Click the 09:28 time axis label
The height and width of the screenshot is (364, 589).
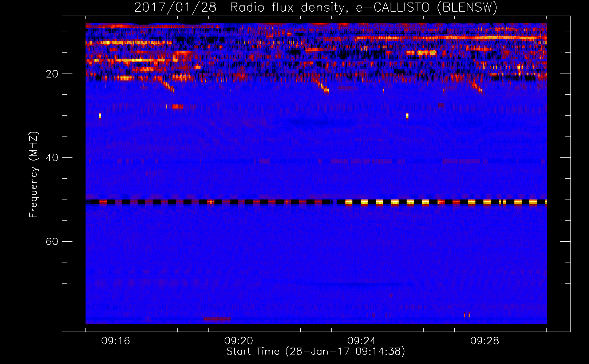(485, 341)
